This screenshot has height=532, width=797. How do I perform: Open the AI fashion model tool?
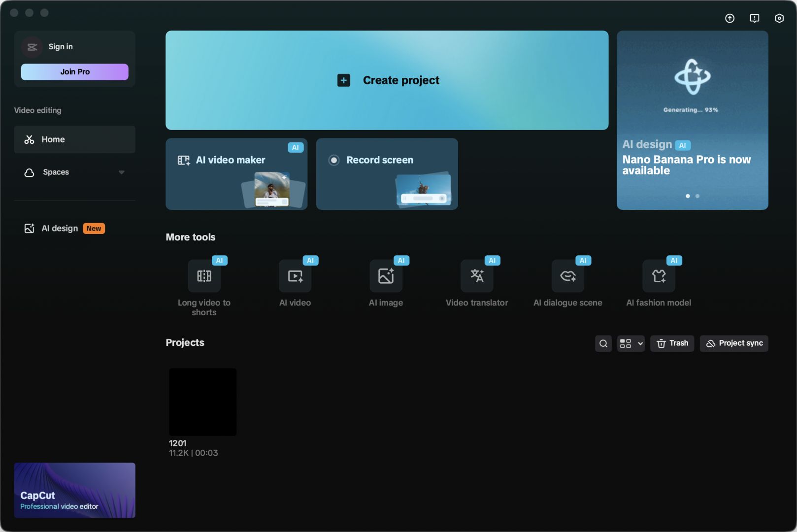tap(659, 276)
